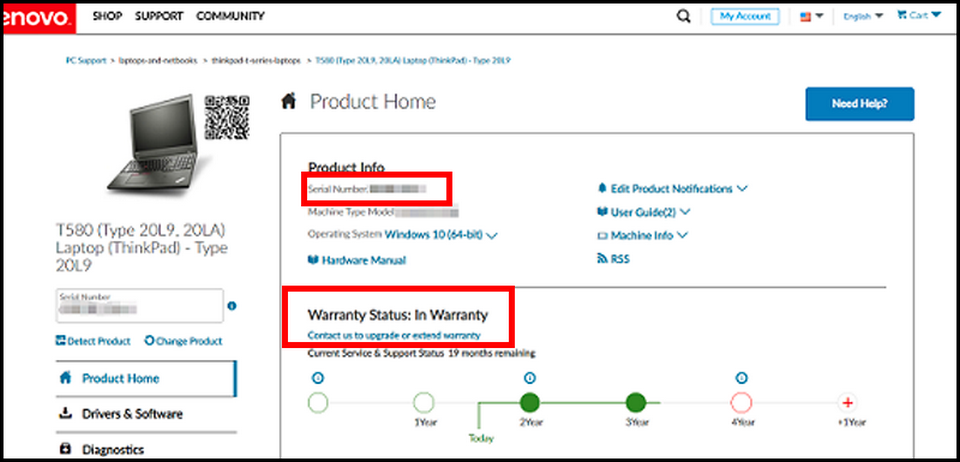Select Drivers & Software in sidebar
Image resolution: width=960 pixels, height=462 pixels.
(x=131, y=414)
